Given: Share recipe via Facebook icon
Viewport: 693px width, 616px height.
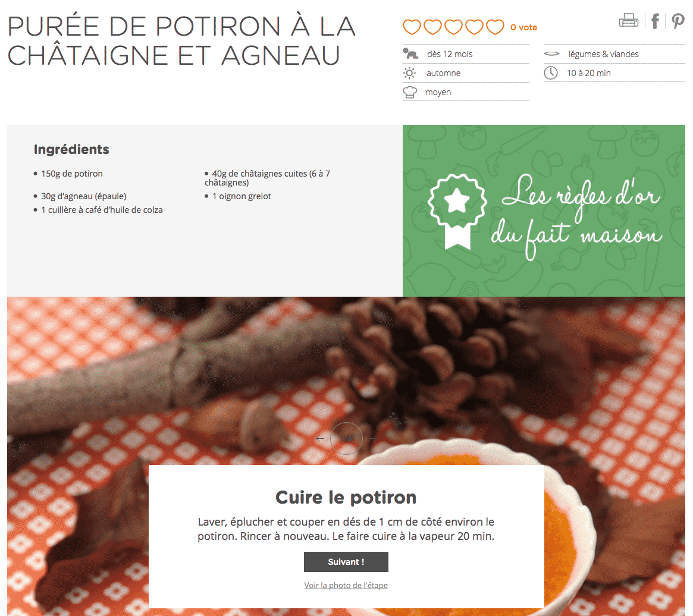Looking at the screenshot, I should click(656, 20).
